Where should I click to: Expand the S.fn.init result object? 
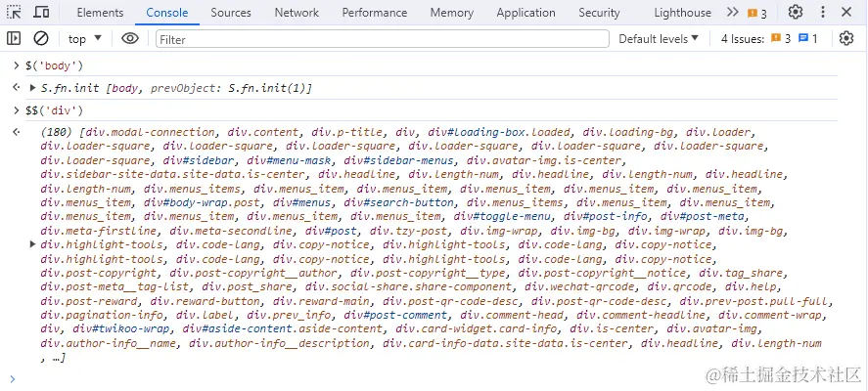click(x=33, y=87)
